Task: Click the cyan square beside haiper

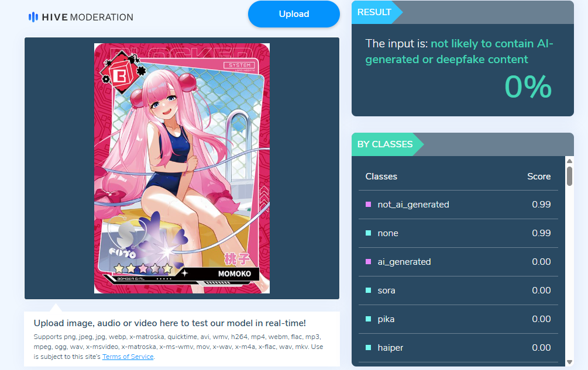Action: point(368,348)
